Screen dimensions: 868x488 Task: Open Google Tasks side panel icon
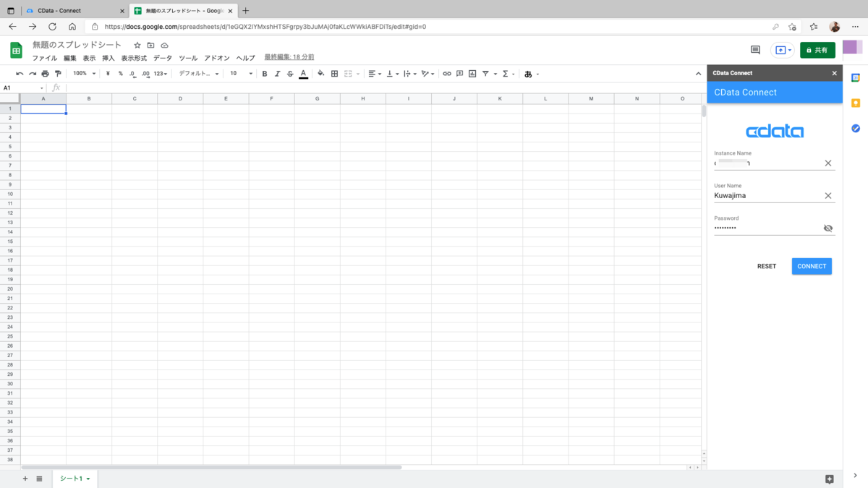point(856,129)
